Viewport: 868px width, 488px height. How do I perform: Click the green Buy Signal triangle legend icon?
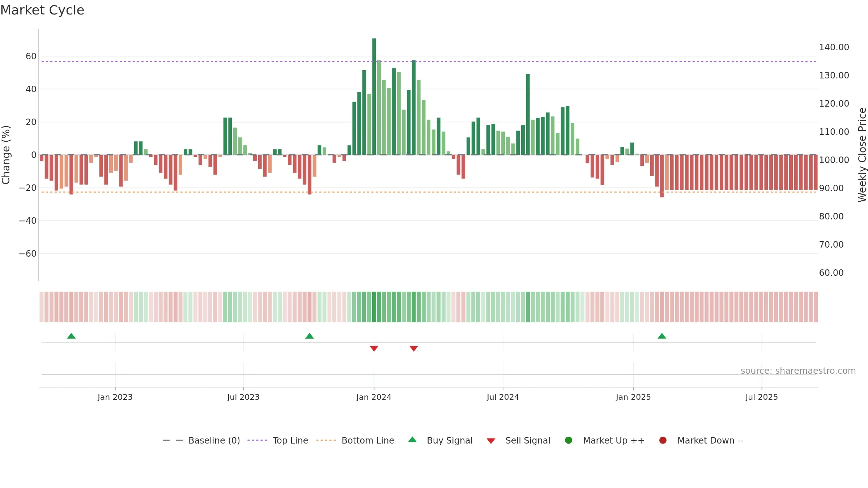[412, 440]
